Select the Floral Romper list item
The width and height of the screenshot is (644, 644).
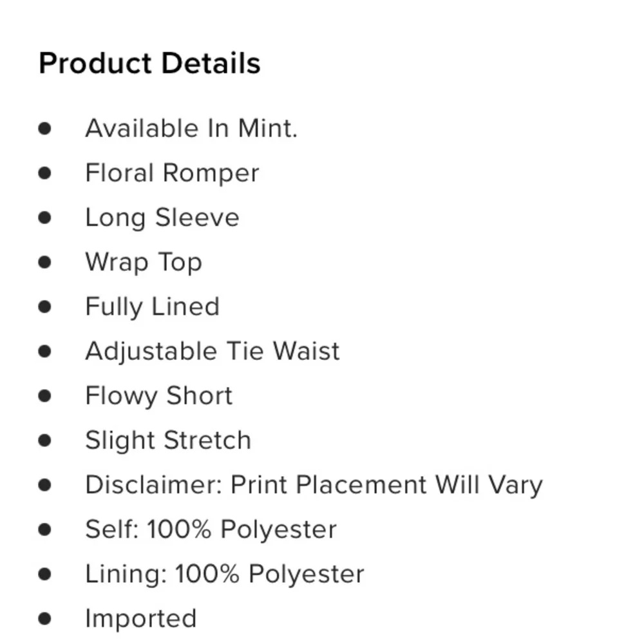[172, 173]
